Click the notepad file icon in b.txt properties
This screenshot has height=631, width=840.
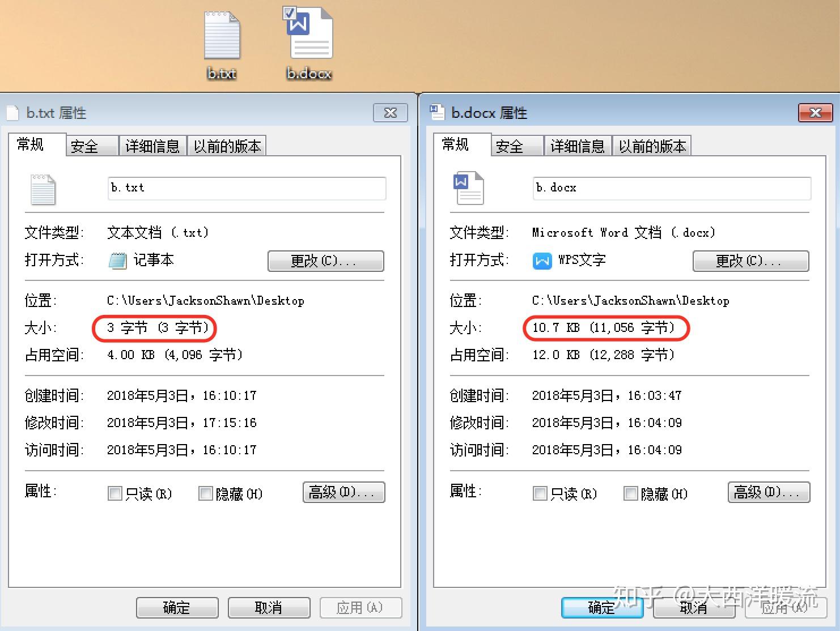pos(43,190)
